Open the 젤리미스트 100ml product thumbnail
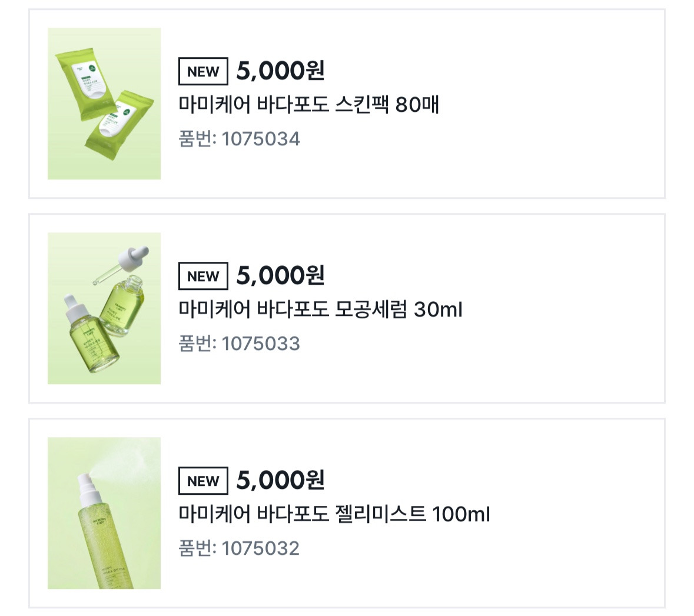 pos(104,513)
